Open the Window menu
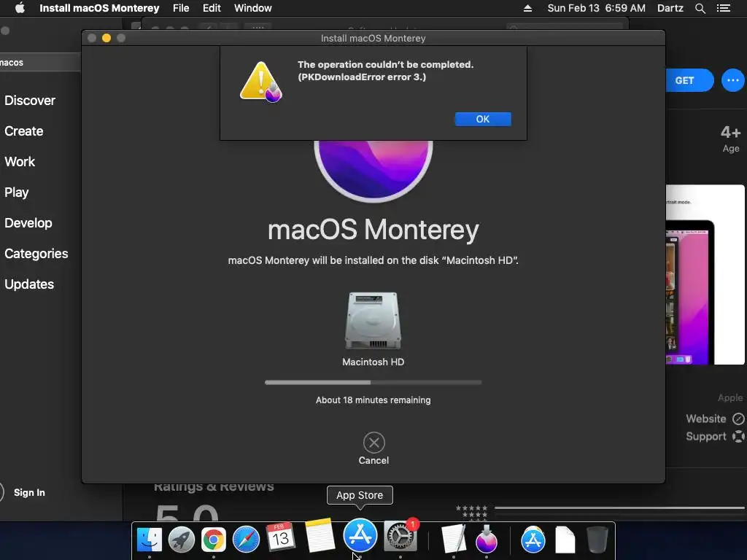The height and width of the screenshot is (560, 747). click(x=253, y=8)
